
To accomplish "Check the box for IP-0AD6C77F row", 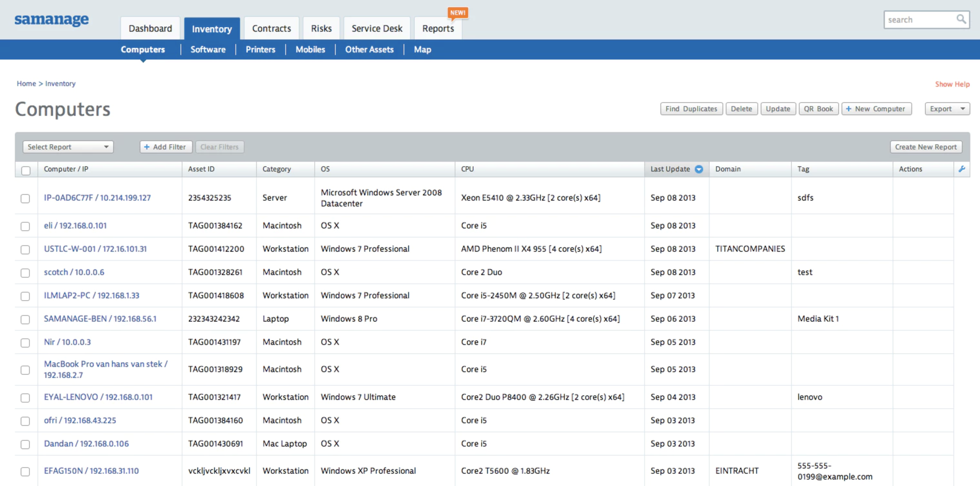I will [x=25, y=198].
